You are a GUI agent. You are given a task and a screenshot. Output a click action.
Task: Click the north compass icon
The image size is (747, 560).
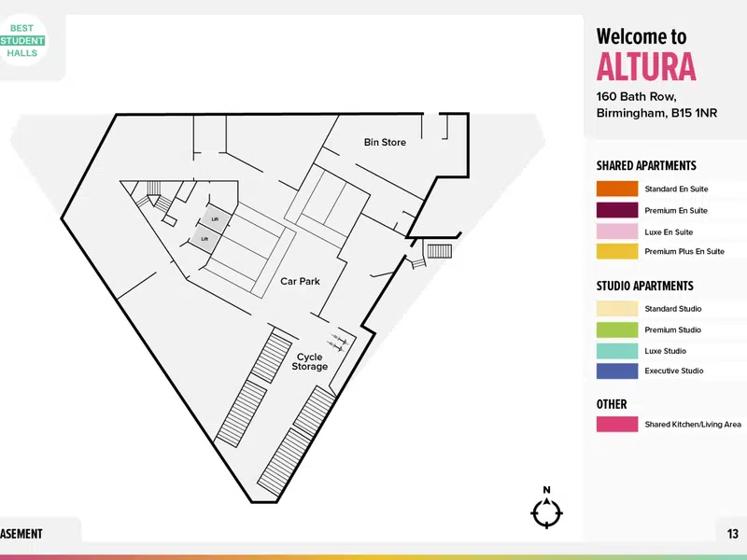[547, 508]
